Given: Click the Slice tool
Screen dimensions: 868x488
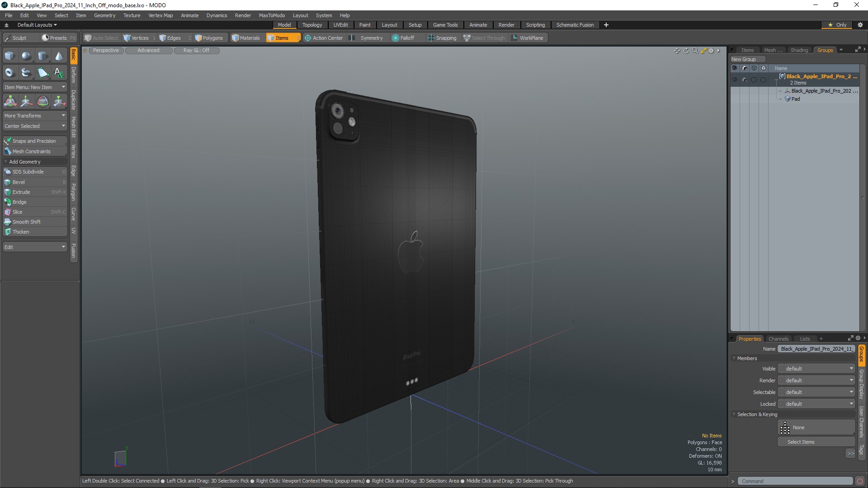Looking at the screenshot, I should click(35, 212).
